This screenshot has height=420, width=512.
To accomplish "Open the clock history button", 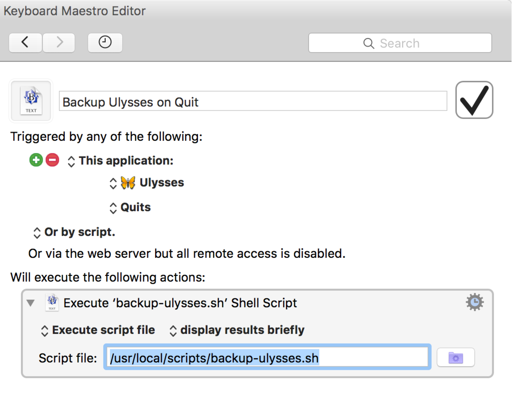I will [x=105, y=43].
